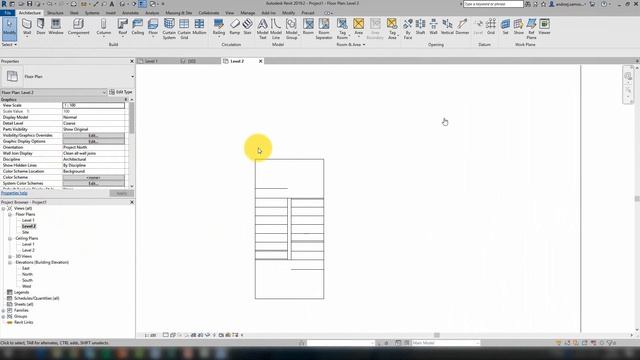Select the Grid datum tool

coord(491,27)
